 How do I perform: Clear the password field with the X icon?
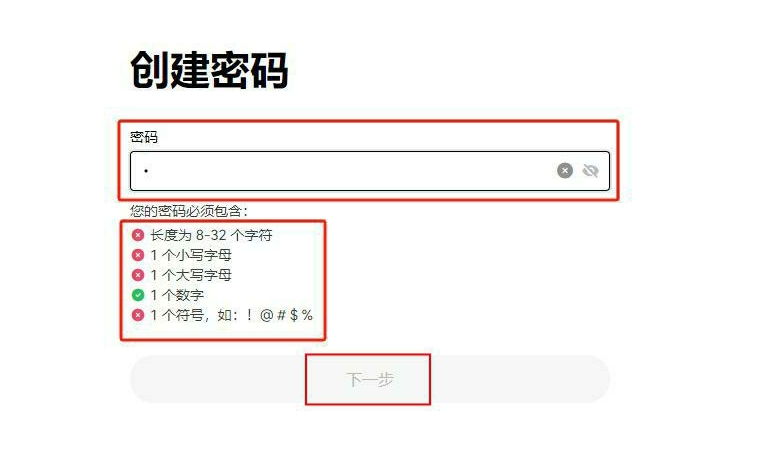(564, 170)
